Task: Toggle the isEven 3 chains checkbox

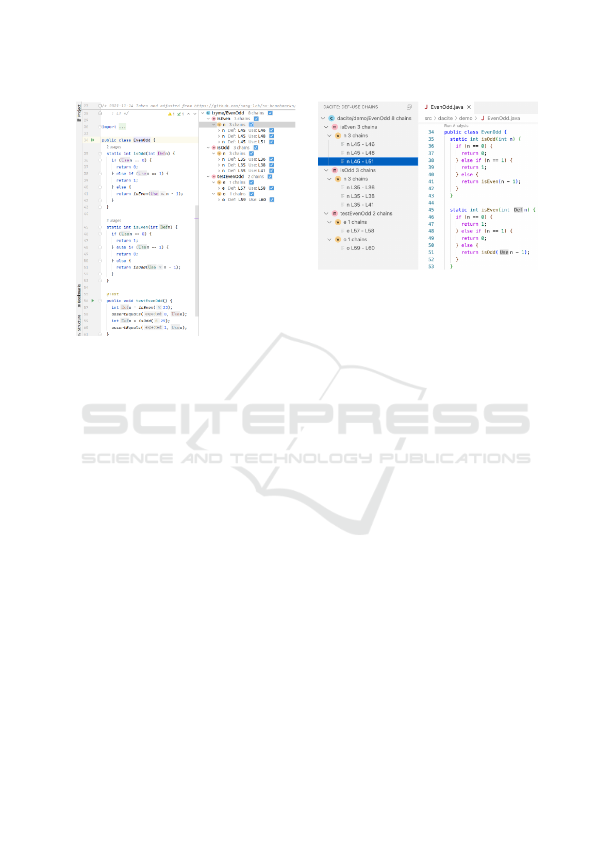Action: pyautogui.click(x=256, y=119)
